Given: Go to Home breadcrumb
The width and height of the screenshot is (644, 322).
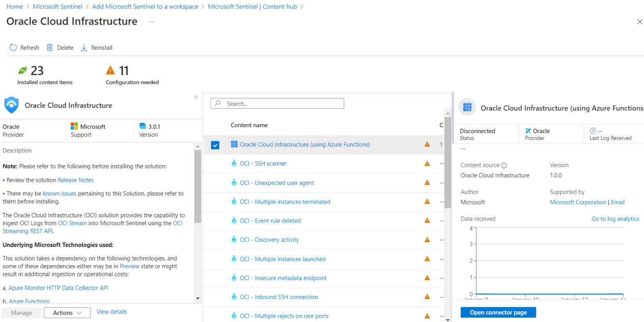Looking at the screenshot, I should pos(15,7).
